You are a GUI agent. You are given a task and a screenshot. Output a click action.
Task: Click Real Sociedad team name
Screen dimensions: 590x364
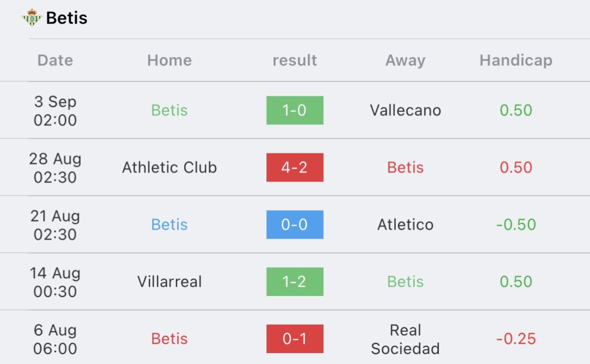click(405, 339)
